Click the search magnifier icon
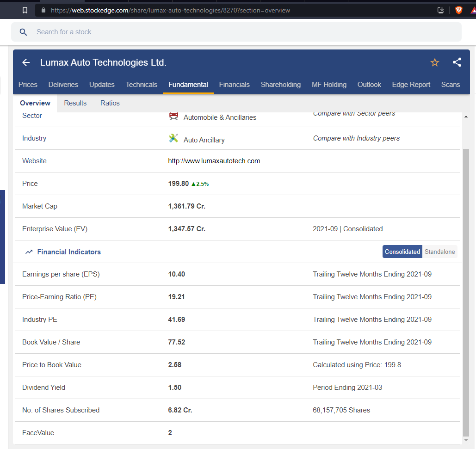The height and width of the screenshot is (449, 476). pyautogui.click(x=24, y=32)
